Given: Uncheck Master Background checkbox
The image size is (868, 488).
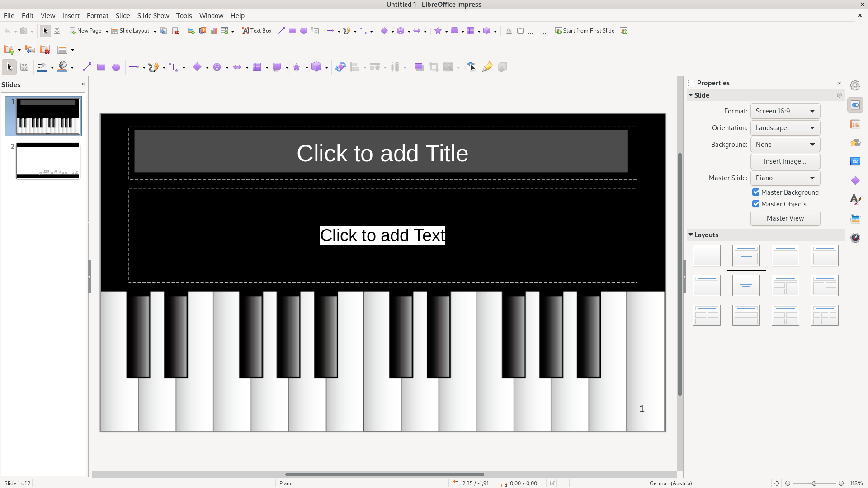Looking at the screenshot, I should tap(756, 192).
